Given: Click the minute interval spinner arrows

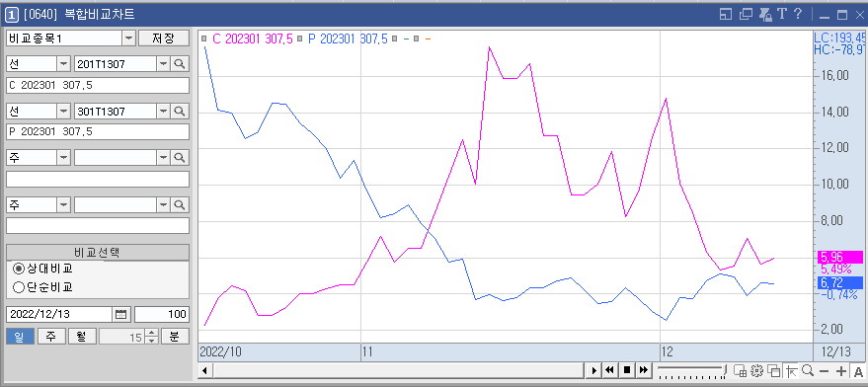Looking at the screenshot, I should (152, 336).
